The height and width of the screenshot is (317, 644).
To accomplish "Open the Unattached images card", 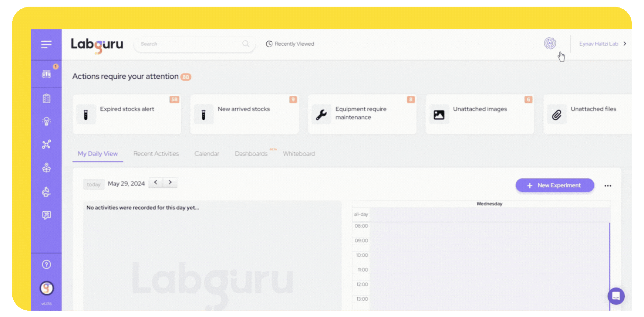I will pos(480,114).
